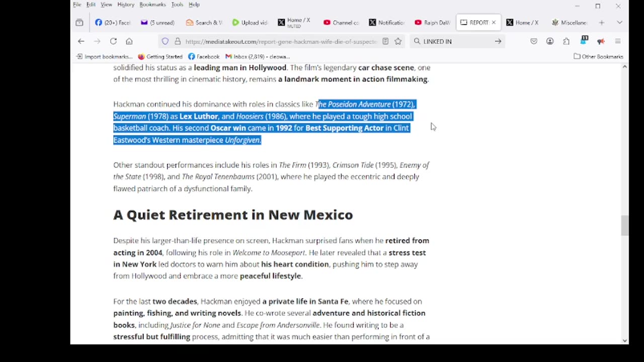Switch to the Ralph DaW YouTube tab
644x362 pixels.
point(433,23)
